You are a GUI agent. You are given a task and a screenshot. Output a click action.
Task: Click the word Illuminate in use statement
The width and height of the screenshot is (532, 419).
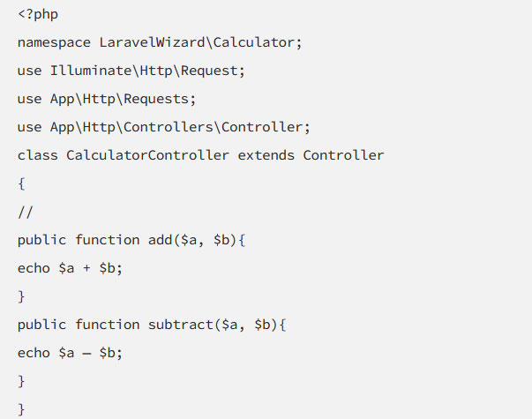[x=91, y=71]
